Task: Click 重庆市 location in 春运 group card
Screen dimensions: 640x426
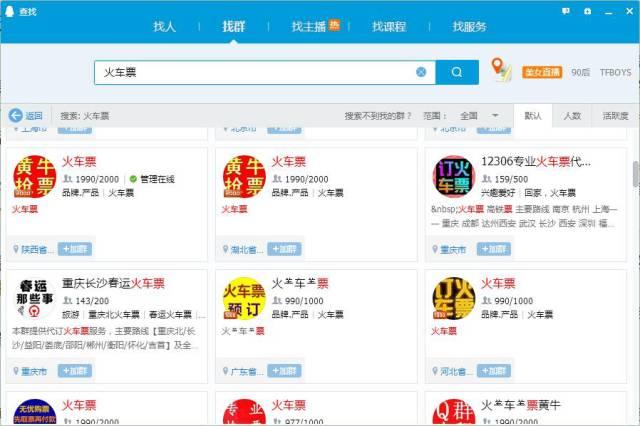Action: (x=34, y=371)
